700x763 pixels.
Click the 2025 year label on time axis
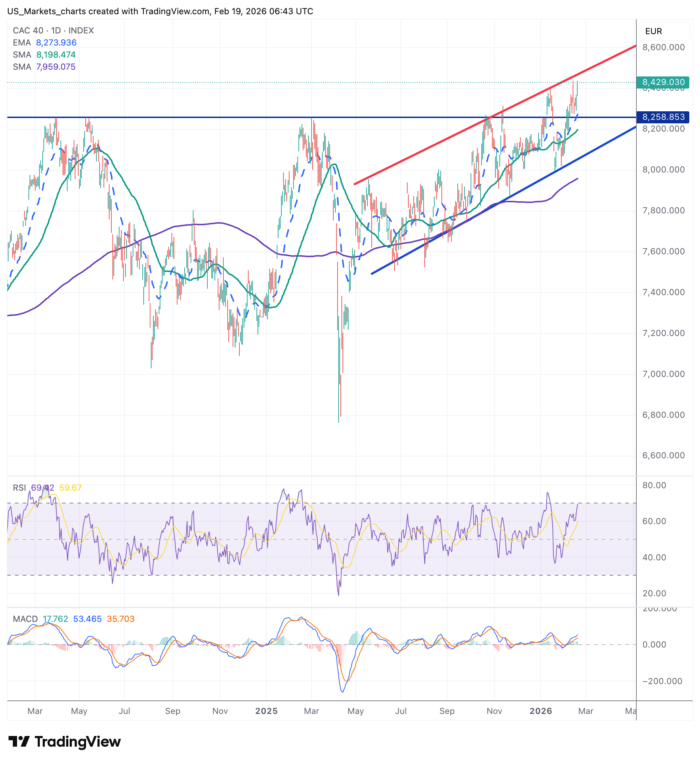pyautogui.click(x=266, y=711)
